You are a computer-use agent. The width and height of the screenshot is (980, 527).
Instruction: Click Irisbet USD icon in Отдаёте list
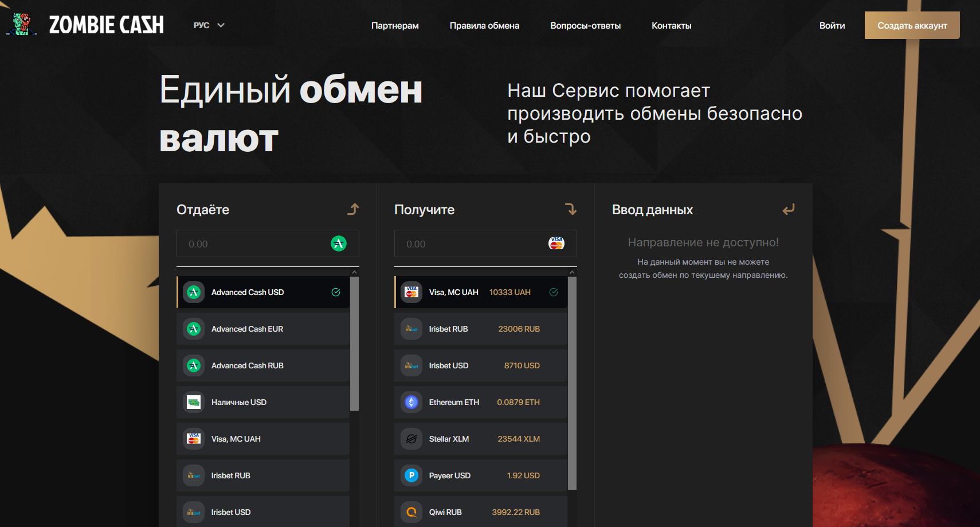pos(194,512)
